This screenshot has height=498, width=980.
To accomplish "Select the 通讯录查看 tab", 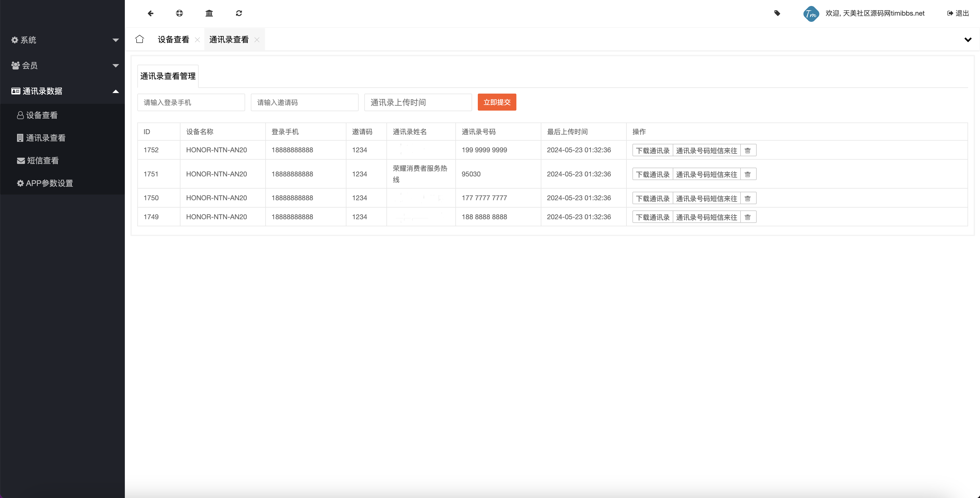I will coord(228,39).
